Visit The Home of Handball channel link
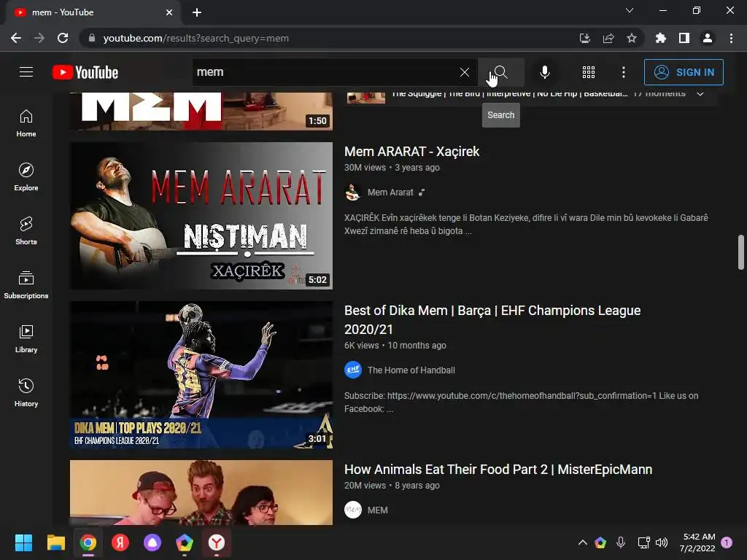This screenshot has height=560, width=747. point(411,370)
